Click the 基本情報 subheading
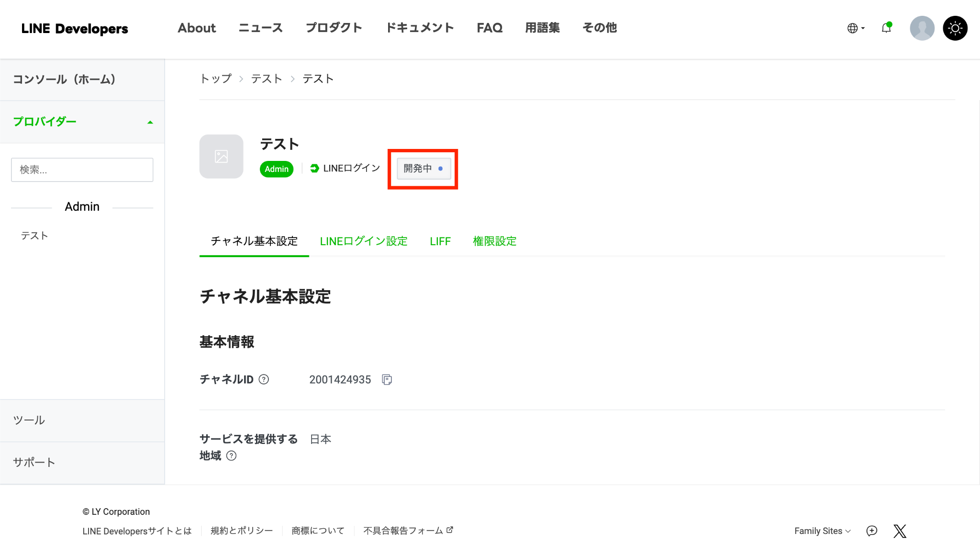 click(x=227, y=342)
